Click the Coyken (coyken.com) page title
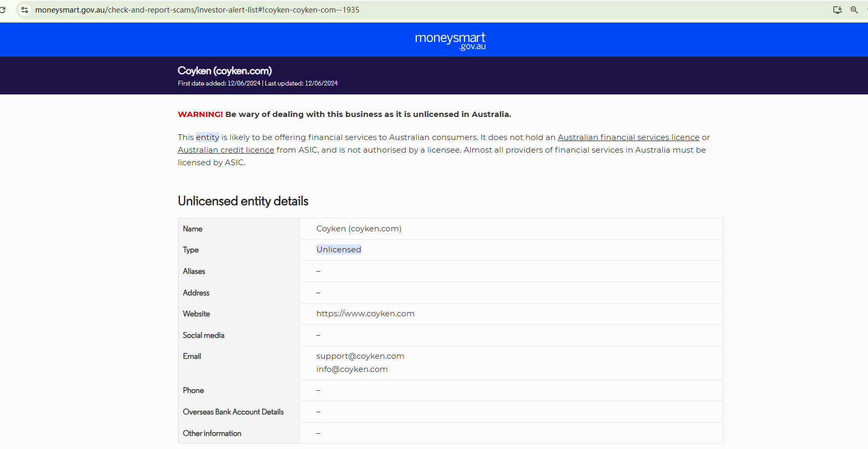 tap(225, 71)
